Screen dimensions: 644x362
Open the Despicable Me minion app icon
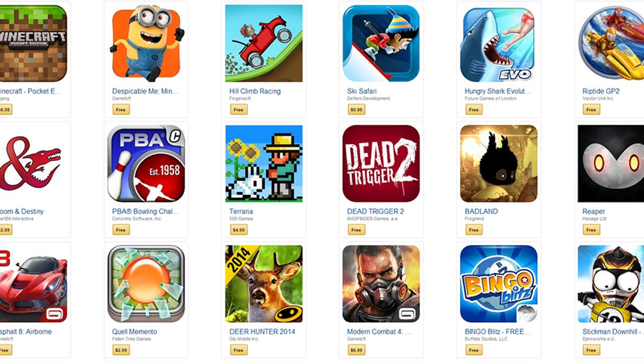click(x=146, y=43)
